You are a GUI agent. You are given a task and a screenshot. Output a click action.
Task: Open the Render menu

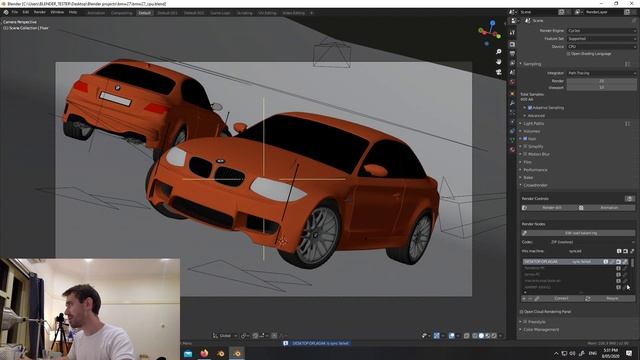tap(40, 12)
